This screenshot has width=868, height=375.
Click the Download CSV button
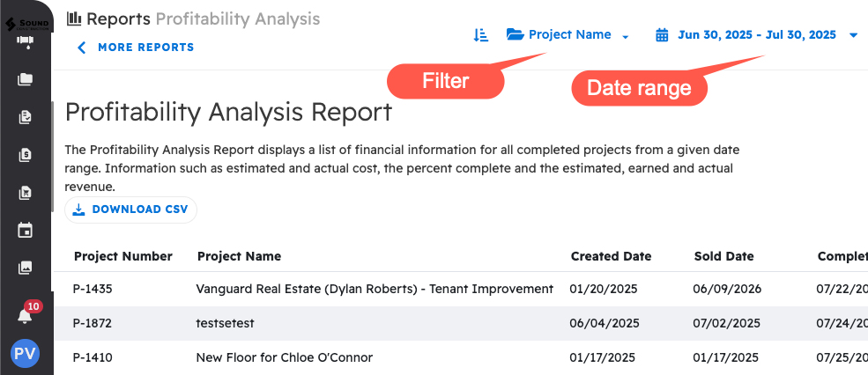point(130,210)
